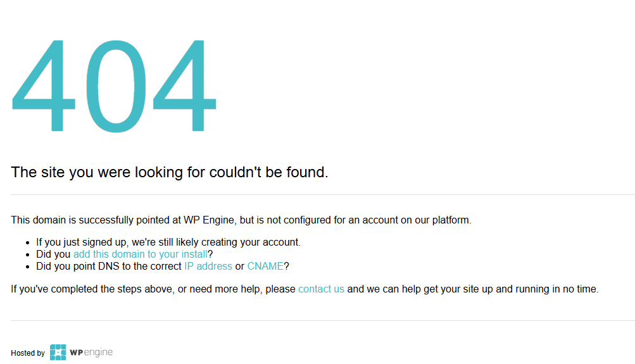The image size is (635, 364).
Task: Click the "couldn't be found" headline
Action: (x=169, y=172)
